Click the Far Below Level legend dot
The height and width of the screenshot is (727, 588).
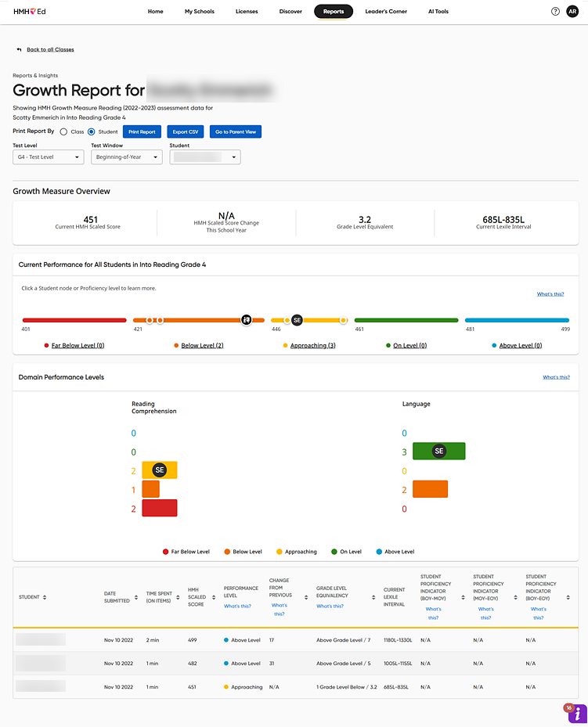point(165,552)
